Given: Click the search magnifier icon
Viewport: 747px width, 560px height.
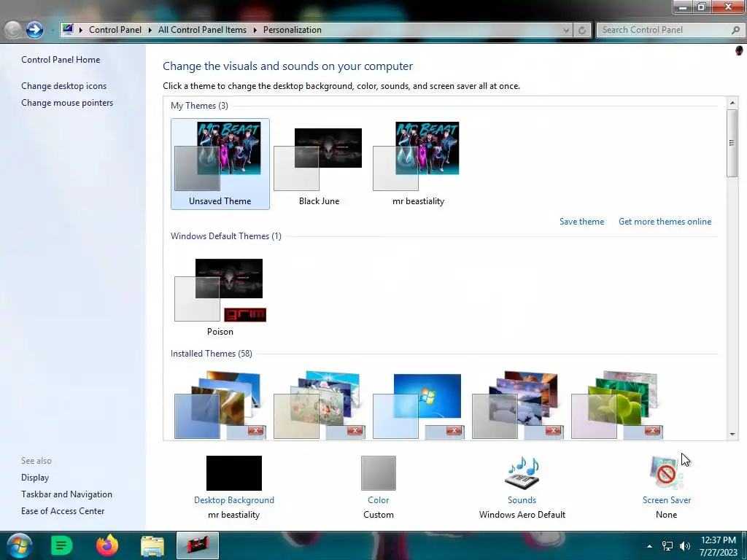Looking at the screenshot, I should tap(735, 30).
